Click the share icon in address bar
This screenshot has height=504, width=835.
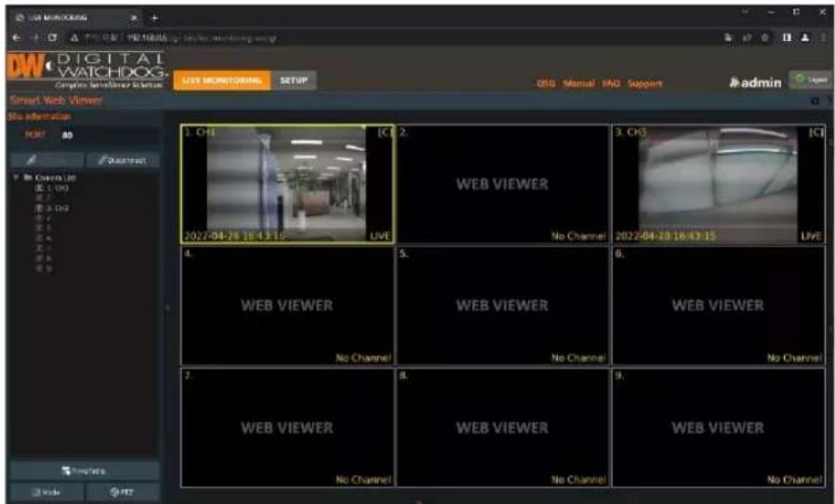pos(747,38)
